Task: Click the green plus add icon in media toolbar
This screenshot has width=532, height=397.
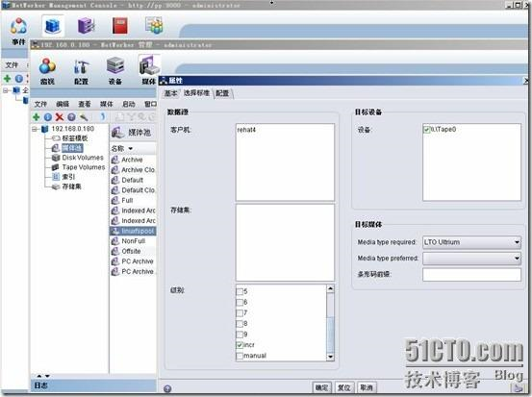Action: click(x=36, y=117)
